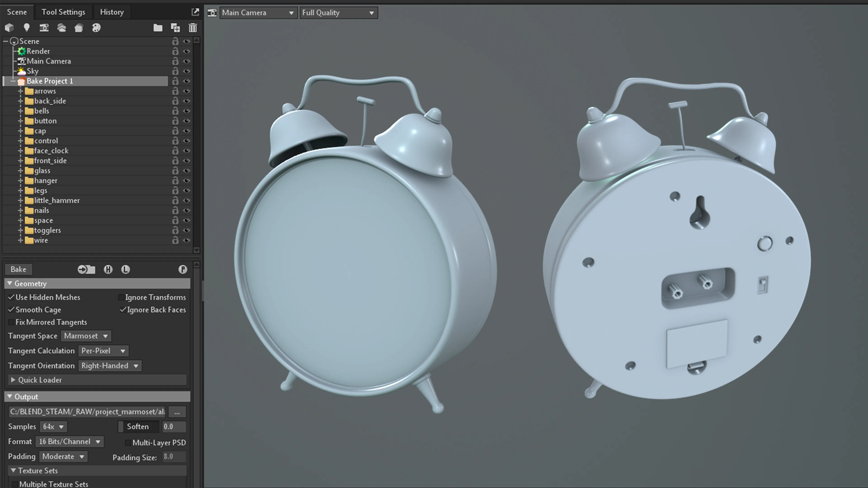Add a new mesh object icon
The height and width of the screenshot is (488, 868).
pyautogui.click(x=9, y=28)
